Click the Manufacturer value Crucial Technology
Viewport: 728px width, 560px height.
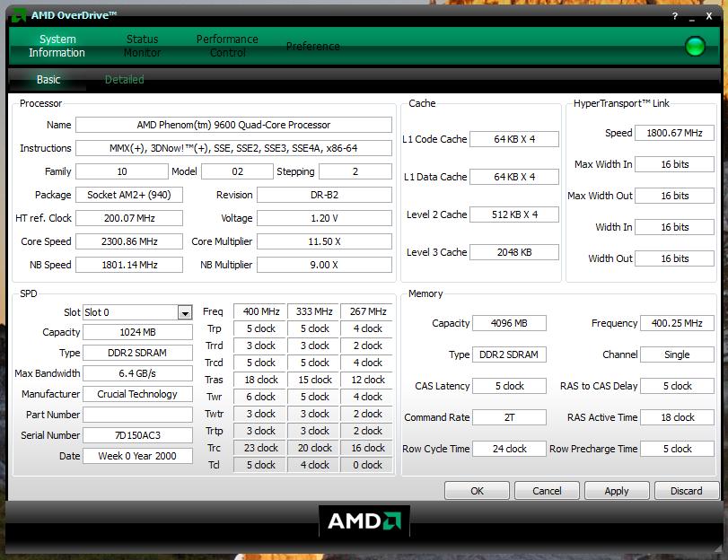(137, 394)
